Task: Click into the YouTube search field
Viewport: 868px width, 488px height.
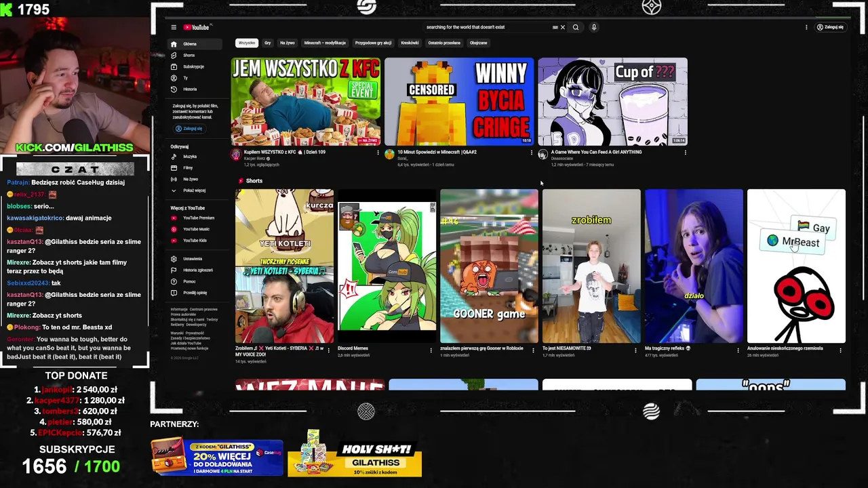Action: coord(487,27)
